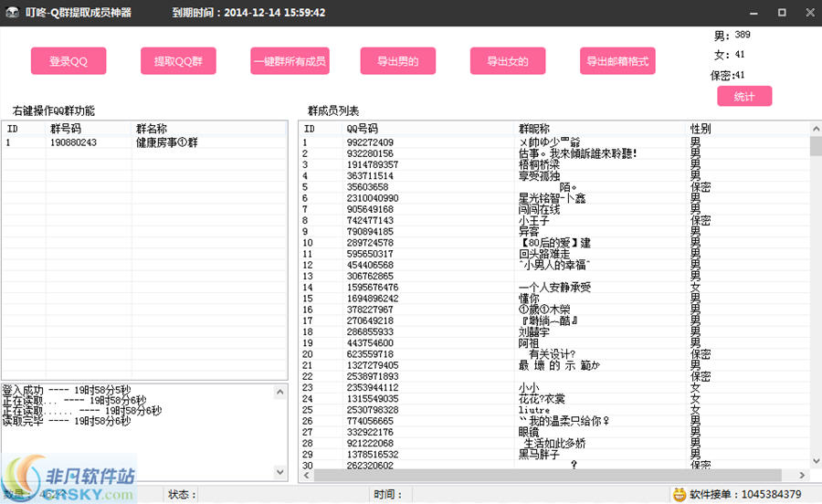Click nickname 小小

point(529,388)
